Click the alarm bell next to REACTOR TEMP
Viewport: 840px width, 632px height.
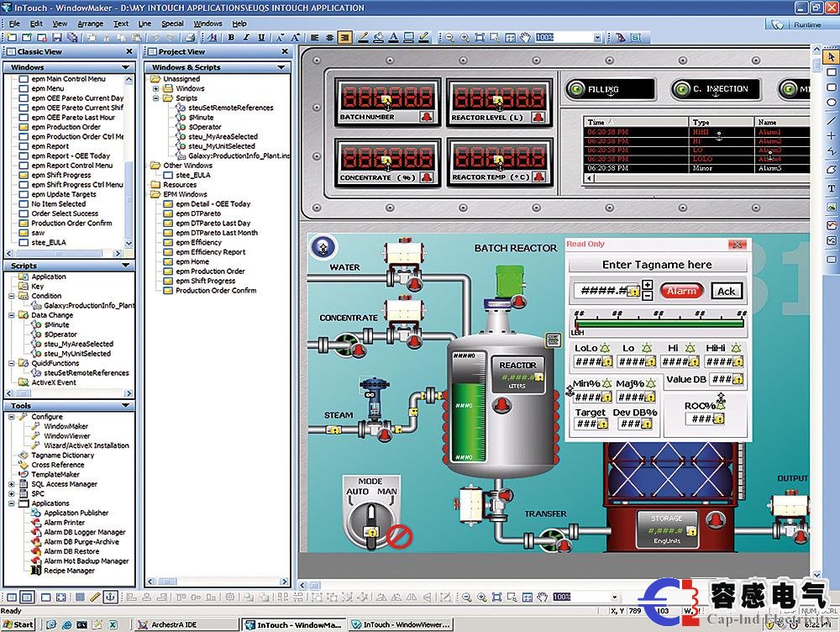tap(538, 176)
